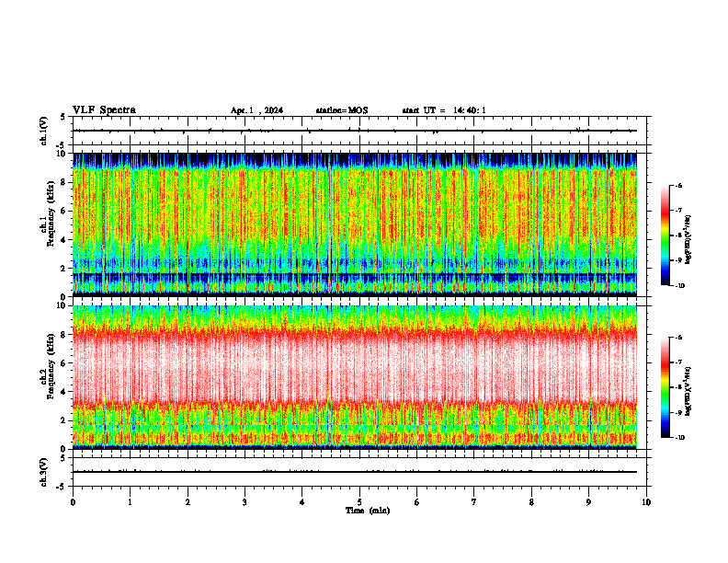Click the ch.1 voltage waveform strip
The width and height of the screenshot is (728, 563).
359,131
